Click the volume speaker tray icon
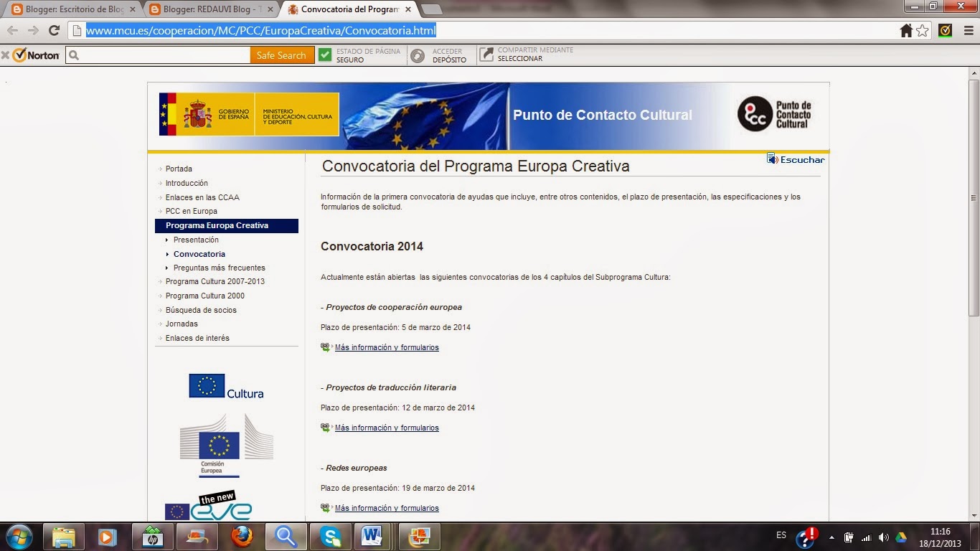Screen dimensions: 980x551 pos(883,537)
